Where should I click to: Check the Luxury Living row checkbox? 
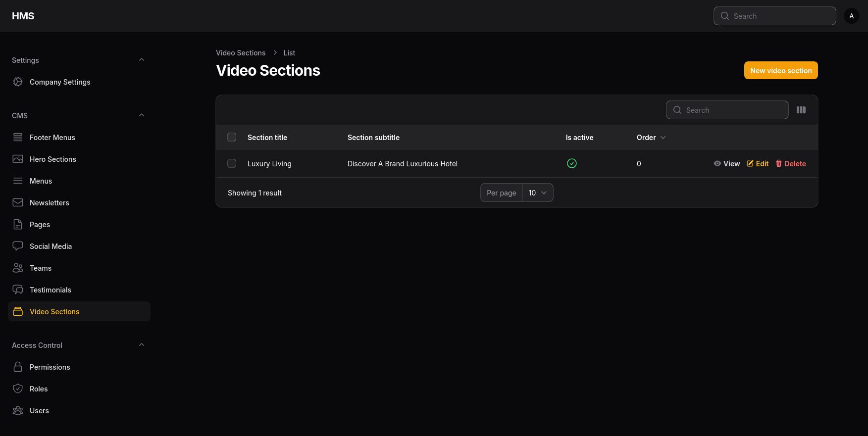pos(232,163)
